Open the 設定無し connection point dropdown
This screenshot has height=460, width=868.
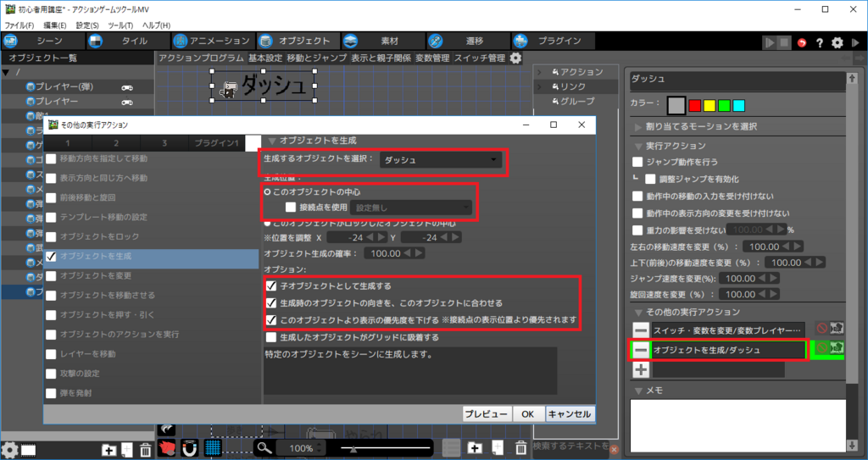pyautogui.click(x=411, y=208)
